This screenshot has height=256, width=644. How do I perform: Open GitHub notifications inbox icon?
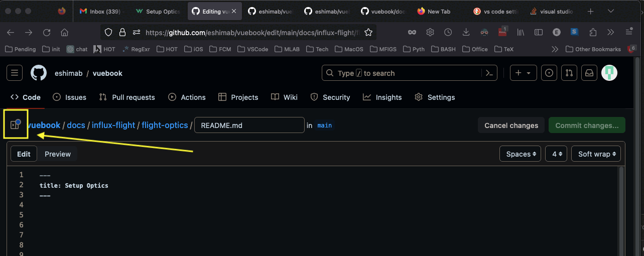[590, 73]
